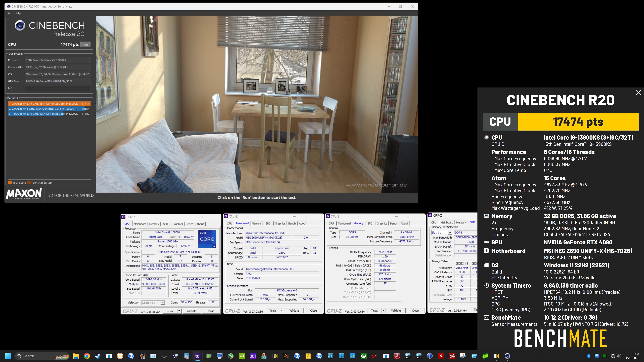Open the red lightning bolt taskbar icon

tap(441, 356)
